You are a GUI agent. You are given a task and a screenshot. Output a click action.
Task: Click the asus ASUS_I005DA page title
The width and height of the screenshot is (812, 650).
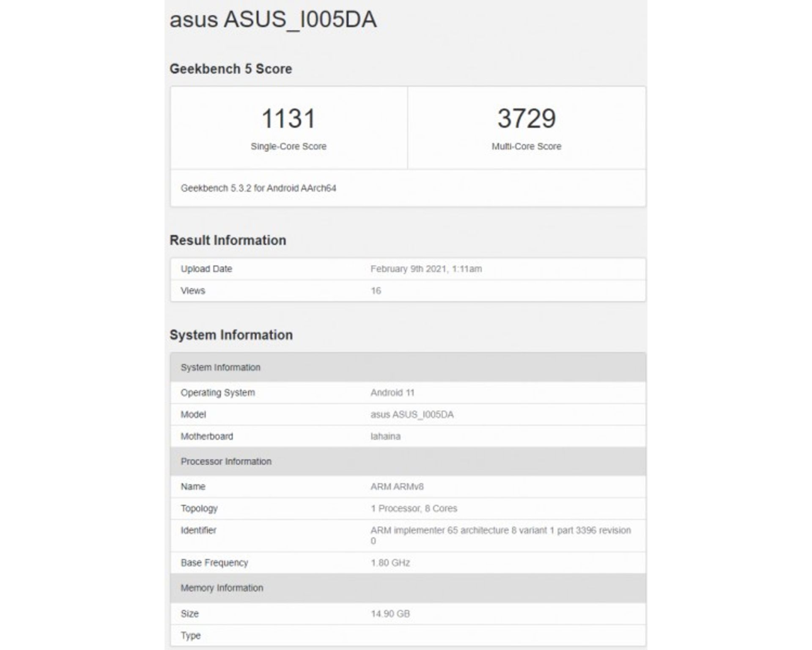click(273, 20)
